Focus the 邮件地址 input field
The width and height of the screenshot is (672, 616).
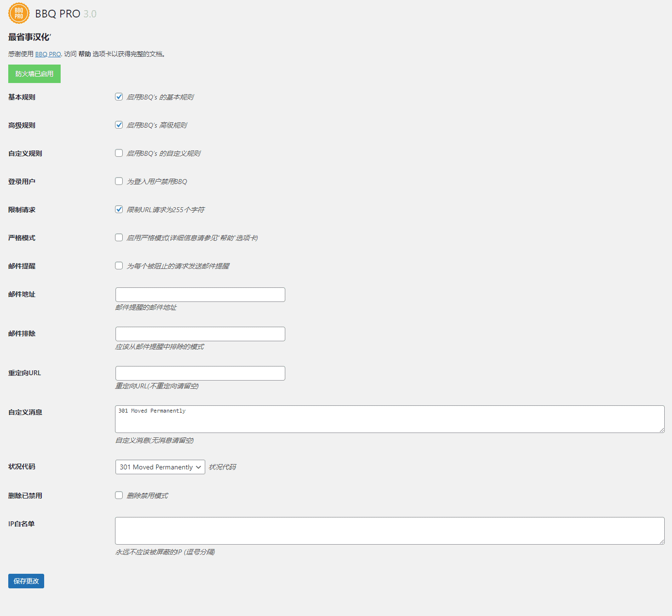point(200,295)
